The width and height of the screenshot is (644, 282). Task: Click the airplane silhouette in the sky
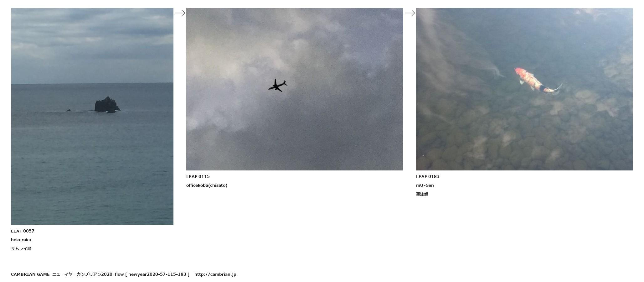277,85
